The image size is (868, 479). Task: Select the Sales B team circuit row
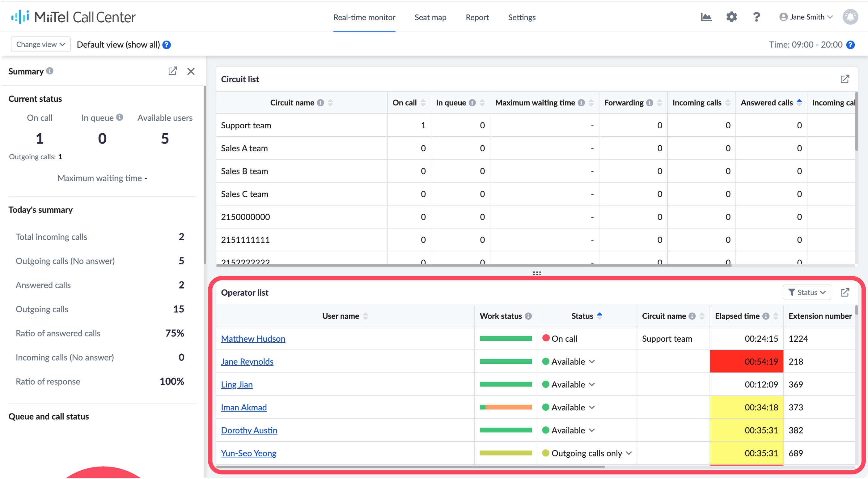click(x=536, y=171)
